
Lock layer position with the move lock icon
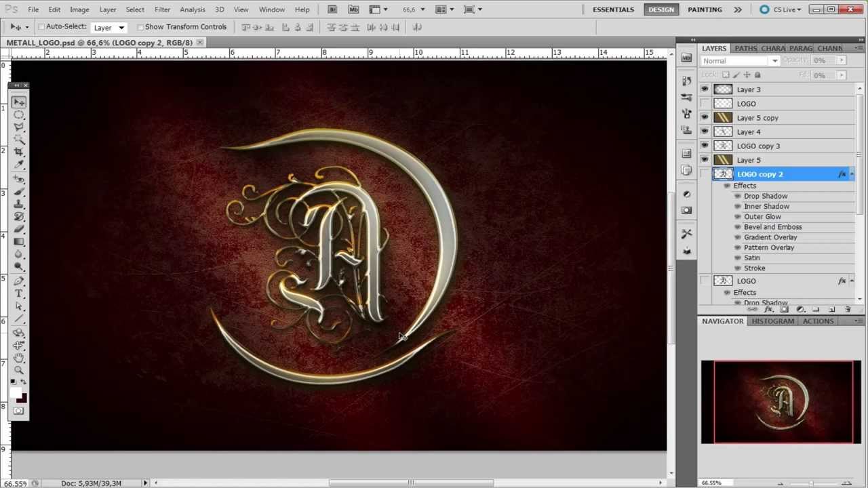click(747, 75)
